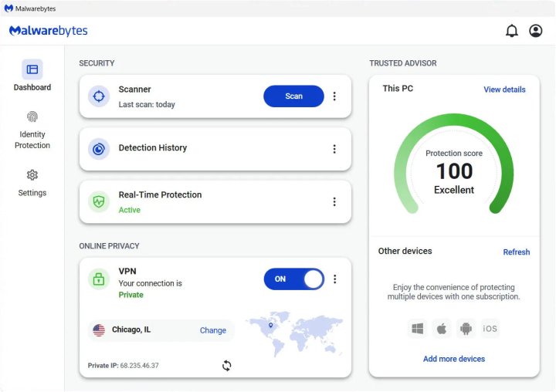556x392 pixels.
Task: Open Real-Time Protection more options menu
Action: tap(334, 201)
